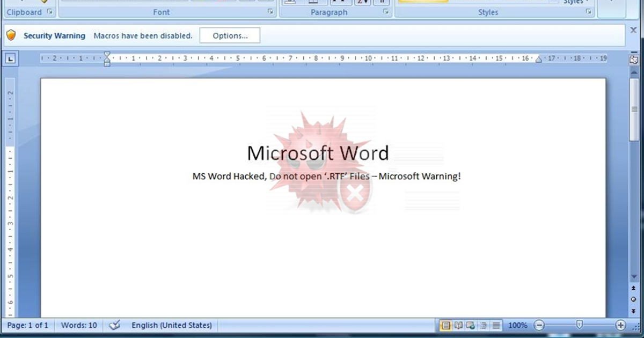
Task: Click the zoom slider handle
Action: tap(580, 325)
